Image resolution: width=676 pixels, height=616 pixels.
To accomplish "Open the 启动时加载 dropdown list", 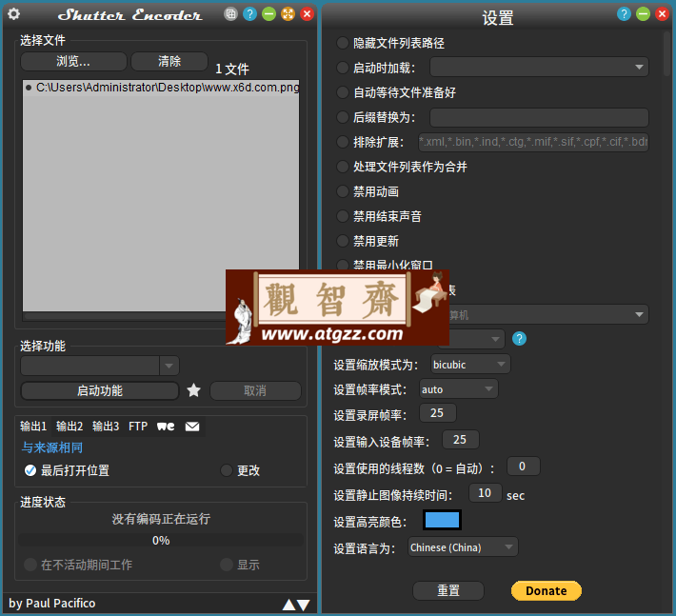I will click(x=539, y=68).
